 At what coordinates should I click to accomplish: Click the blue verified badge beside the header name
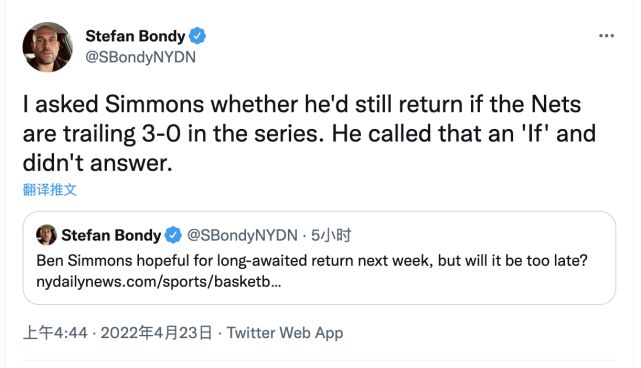197,36
